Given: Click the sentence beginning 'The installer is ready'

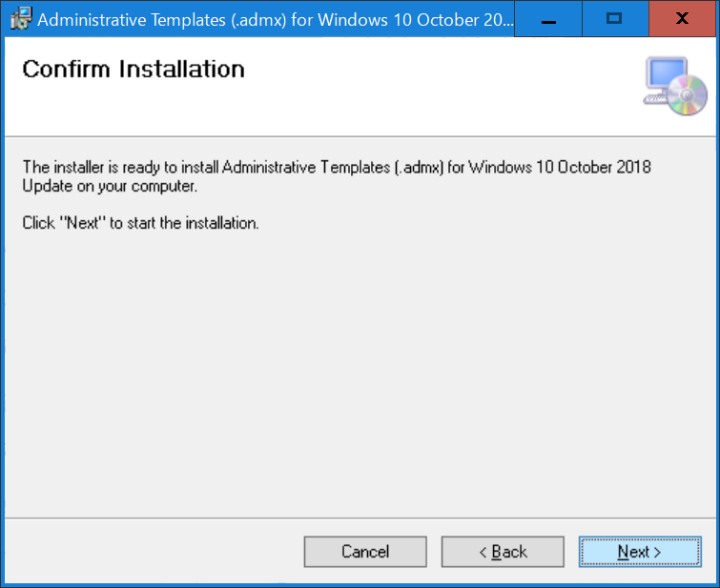Looking at the screenshot, I should 337,167.
